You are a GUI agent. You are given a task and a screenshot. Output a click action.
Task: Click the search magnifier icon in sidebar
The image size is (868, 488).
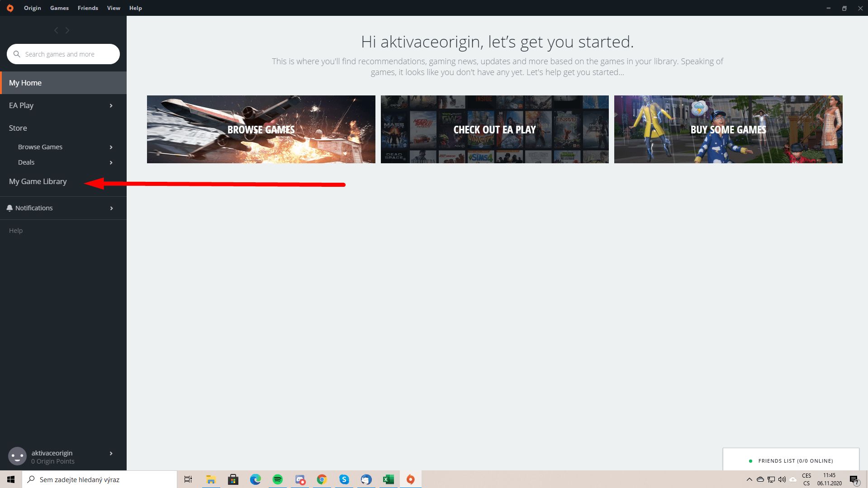click(x=17, y=54)
